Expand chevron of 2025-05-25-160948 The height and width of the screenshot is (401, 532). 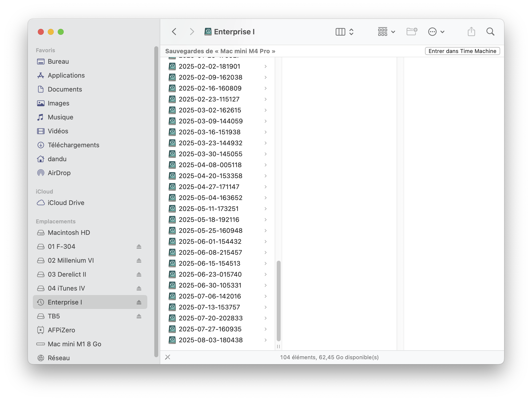[266, 231]
